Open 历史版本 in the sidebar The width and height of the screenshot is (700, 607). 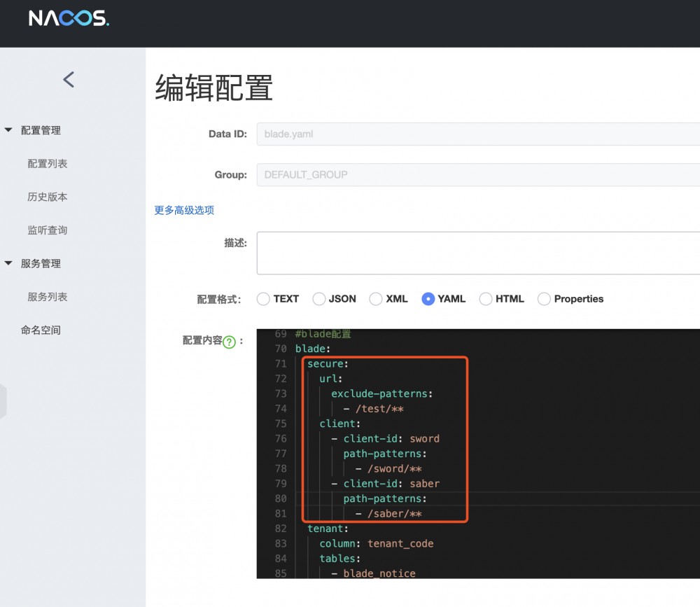(48, 197)
